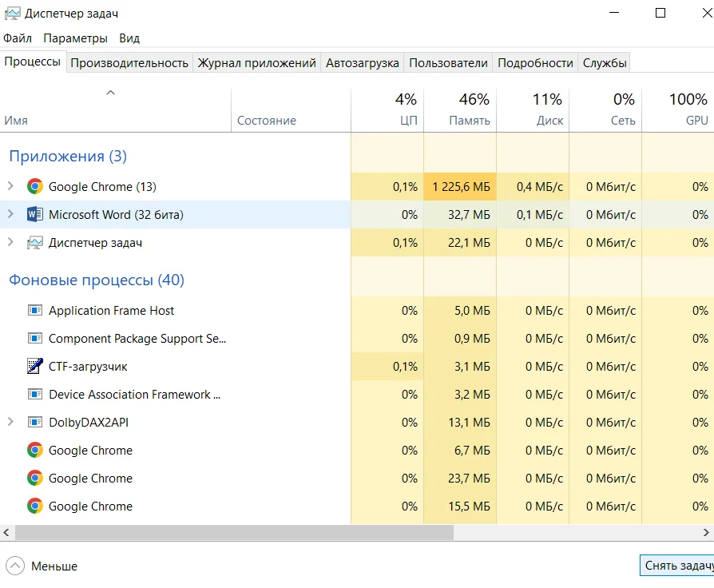Click the Device Association Framework icon
The height and width of the screenshot is (588, 714).
(34, 395)
